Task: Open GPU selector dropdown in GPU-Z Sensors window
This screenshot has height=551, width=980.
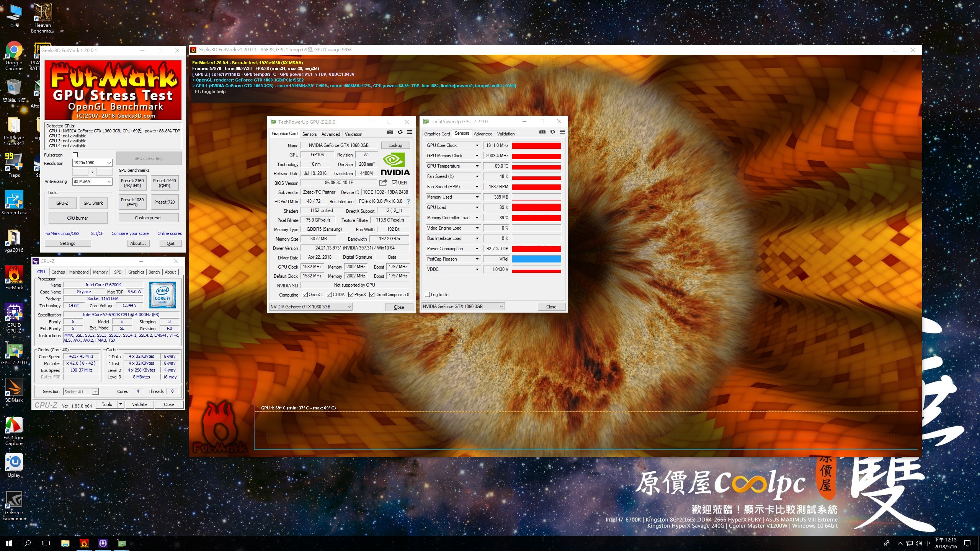Action: (x=463, y=306)
